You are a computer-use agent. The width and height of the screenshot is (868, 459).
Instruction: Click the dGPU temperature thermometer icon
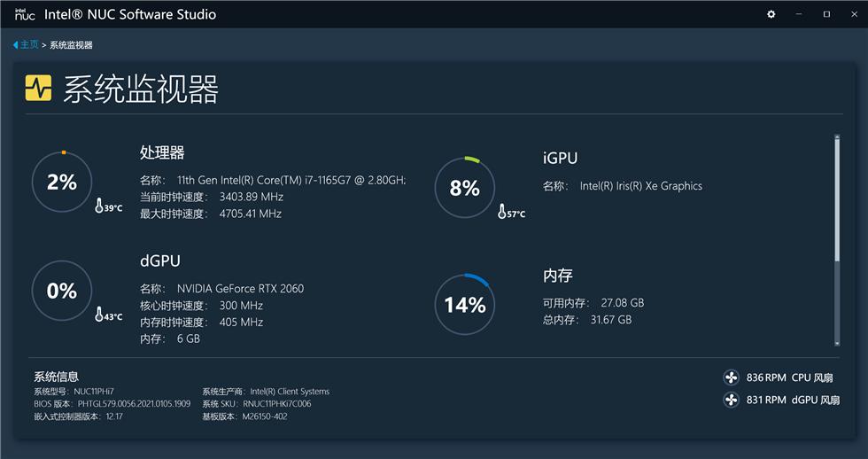100,315
